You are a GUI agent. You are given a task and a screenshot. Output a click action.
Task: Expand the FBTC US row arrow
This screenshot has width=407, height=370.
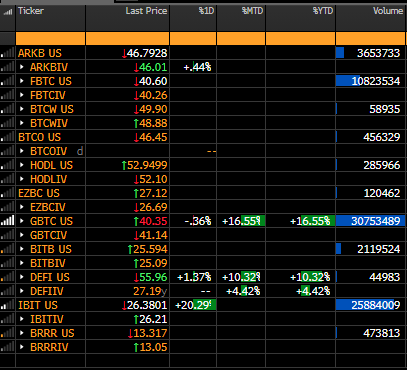(x=22, y=81)
